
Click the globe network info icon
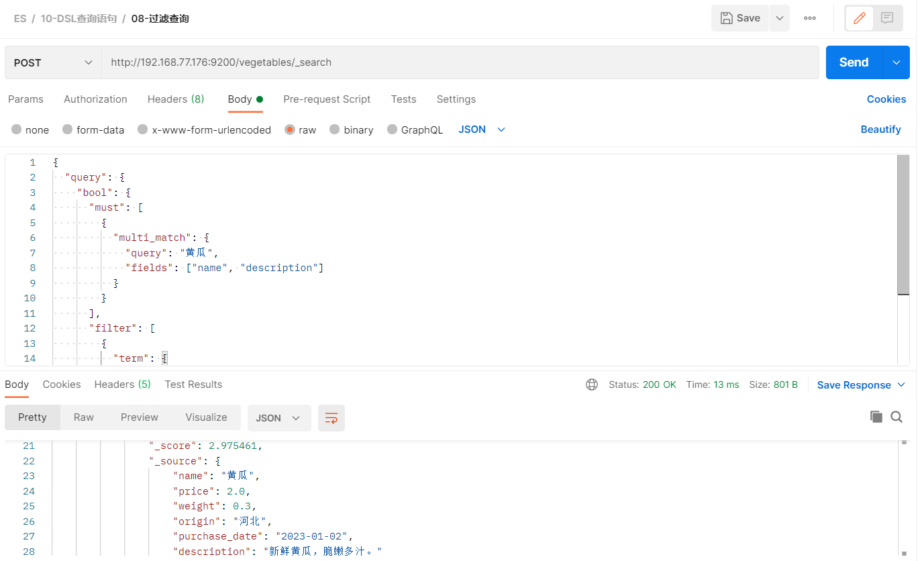click(592, 385)
